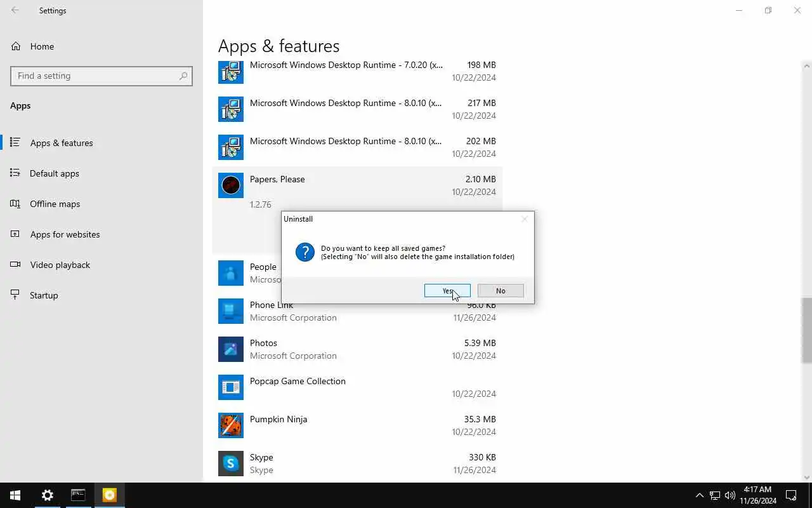This screenshot has width=812, height=508.
Task: Select Desktop Runtime 8.0.10 217 MB icon
Action: (x=231, y=109)
